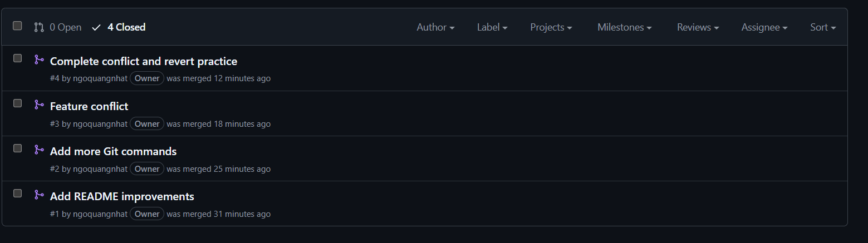
Task: Open Complete conflict and revert practice link
Action: pos(144,61)
